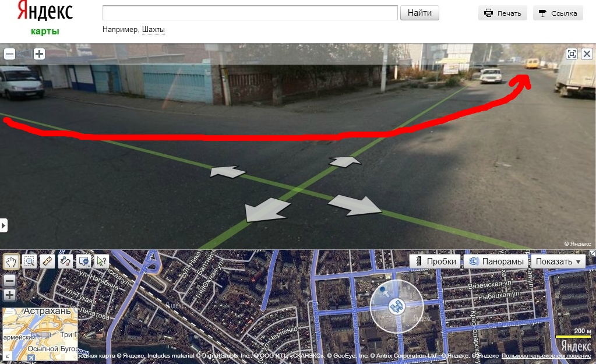Viewport: 596px width, 364px height.
Task: Expand the panorama to fullscreen
Action: point(572,54)
